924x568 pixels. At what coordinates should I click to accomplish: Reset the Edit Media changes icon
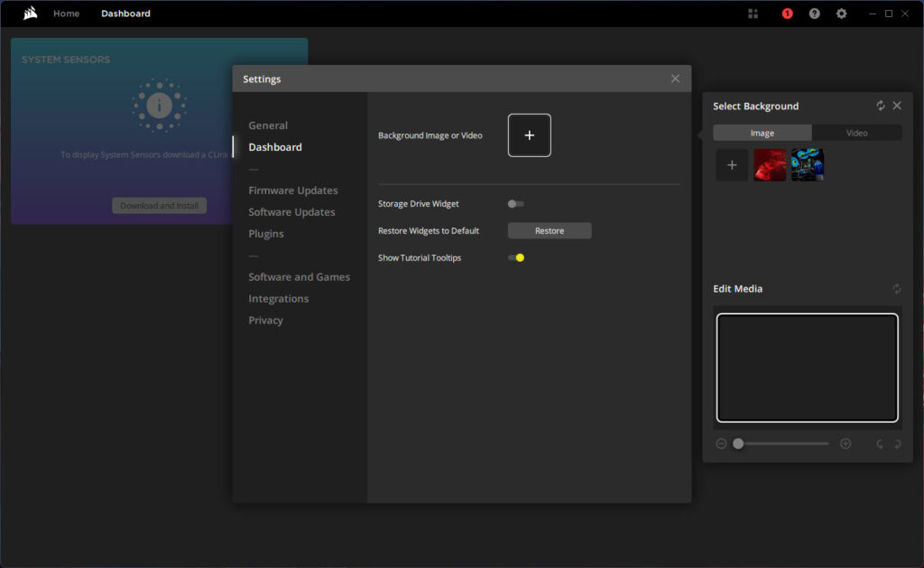tap(896, 289)
